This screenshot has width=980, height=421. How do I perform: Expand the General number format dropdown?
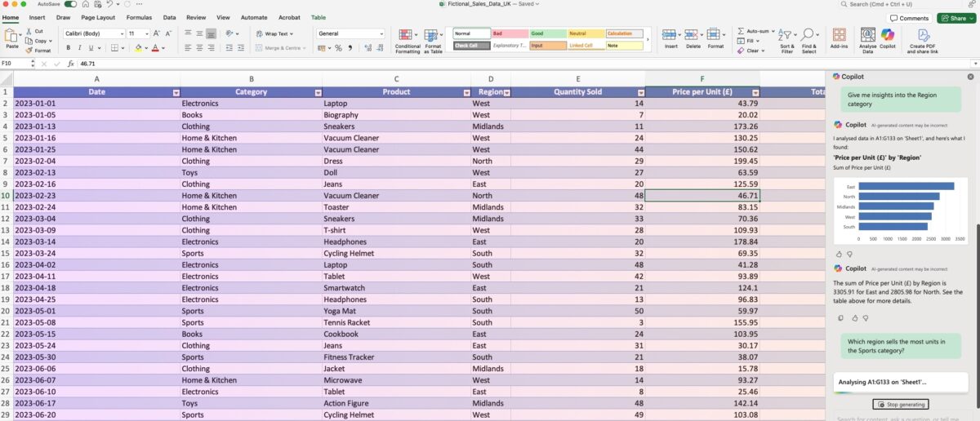pos(381,33)
